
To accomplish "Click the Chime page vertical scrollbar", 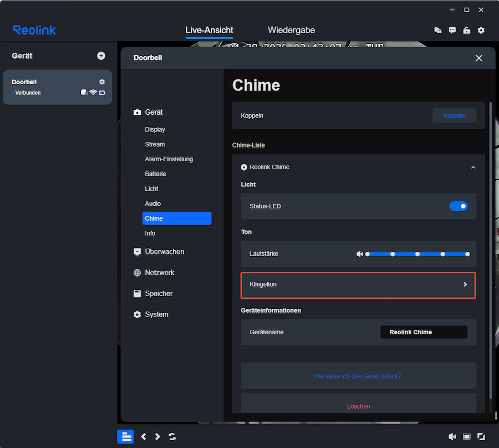I will pyautogui.click(x=491, y=250).
